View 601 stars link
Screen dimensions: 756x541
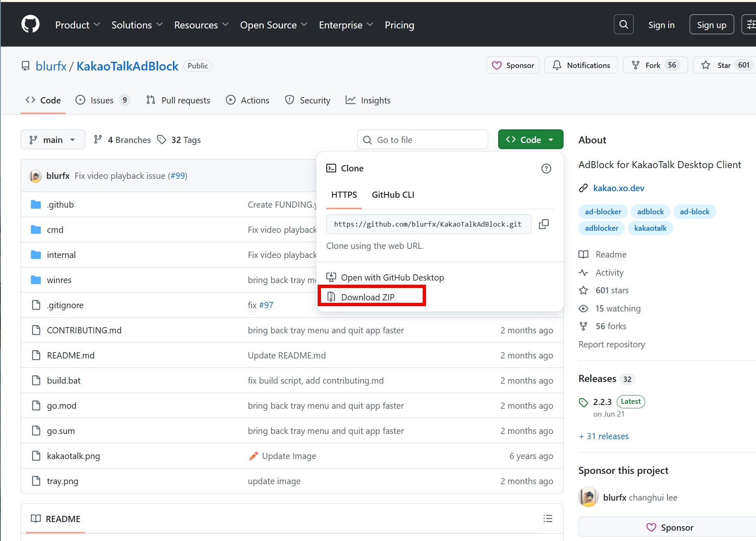click(604, 290)
